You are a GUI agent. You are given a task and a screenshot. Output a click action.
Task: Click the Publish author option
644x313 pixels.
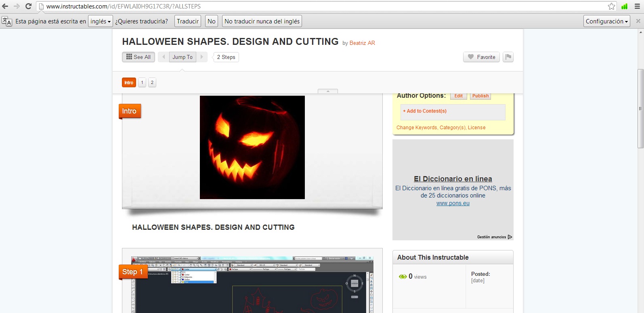pyautogui.click(x=480, y=96)
